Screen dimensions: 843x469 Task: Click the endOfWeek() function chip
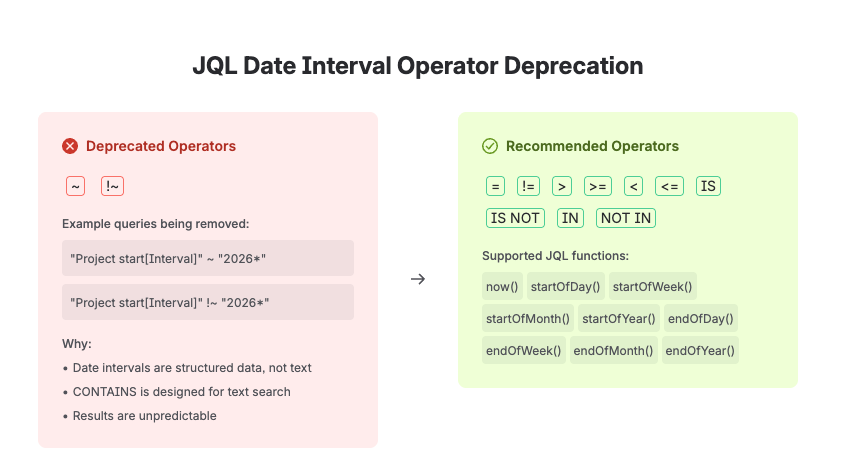click(524, 350)
